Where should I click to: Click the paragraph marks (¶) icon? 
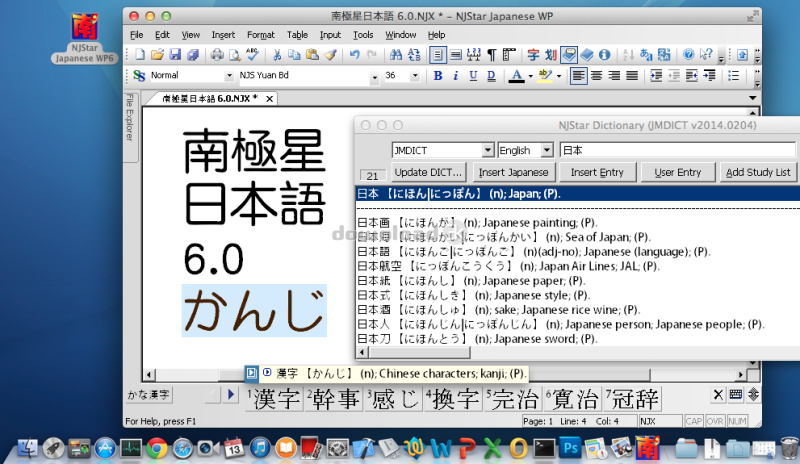coord(493,54)
